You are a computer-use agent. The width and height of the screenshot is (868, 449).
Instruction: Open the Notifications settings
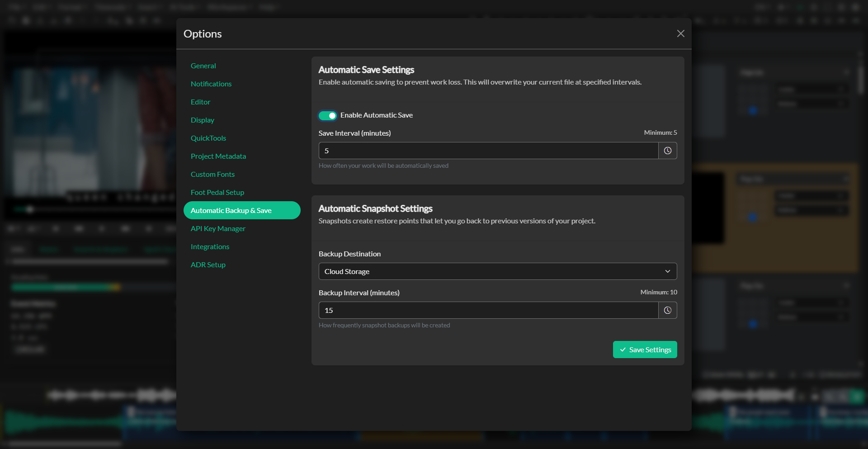pyautogui.click(x=211, y=84)
